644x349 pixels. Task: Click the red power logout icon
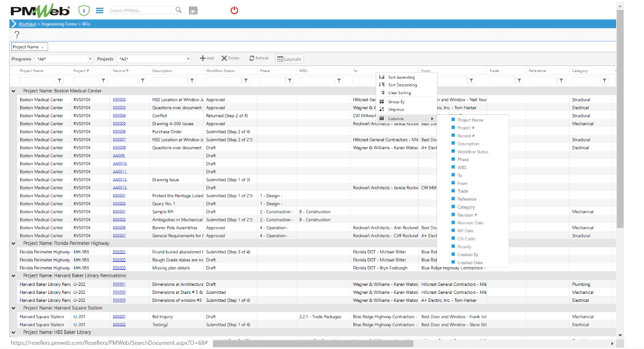click(234, 10)
